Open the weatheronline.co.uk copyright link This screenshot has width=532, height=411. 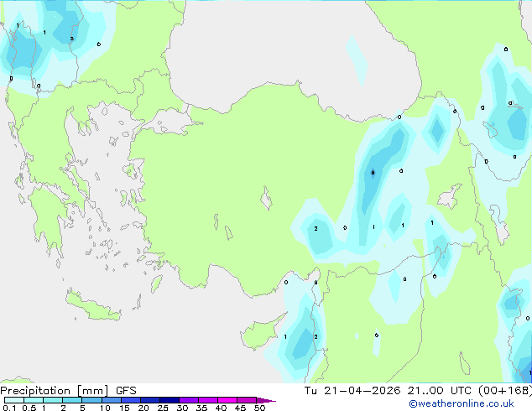(x=461, y=403)
